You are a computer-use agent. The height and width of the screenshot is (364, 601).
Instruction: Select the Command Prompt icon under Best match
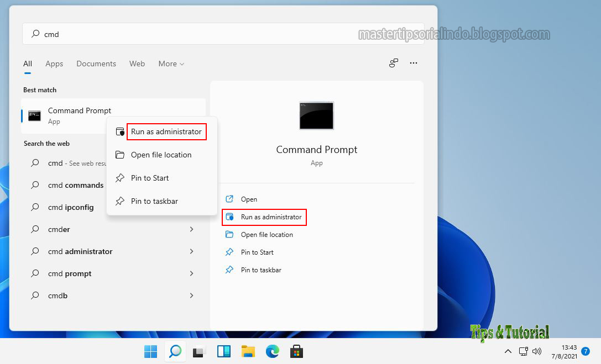coord(34,115)
